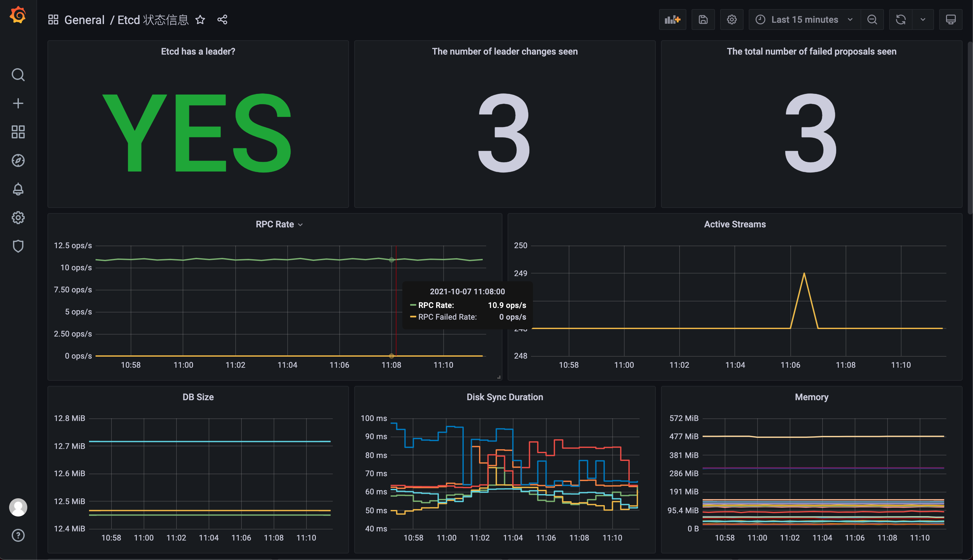Click the Active Streams spike near 11:06

tap(804, 274)
